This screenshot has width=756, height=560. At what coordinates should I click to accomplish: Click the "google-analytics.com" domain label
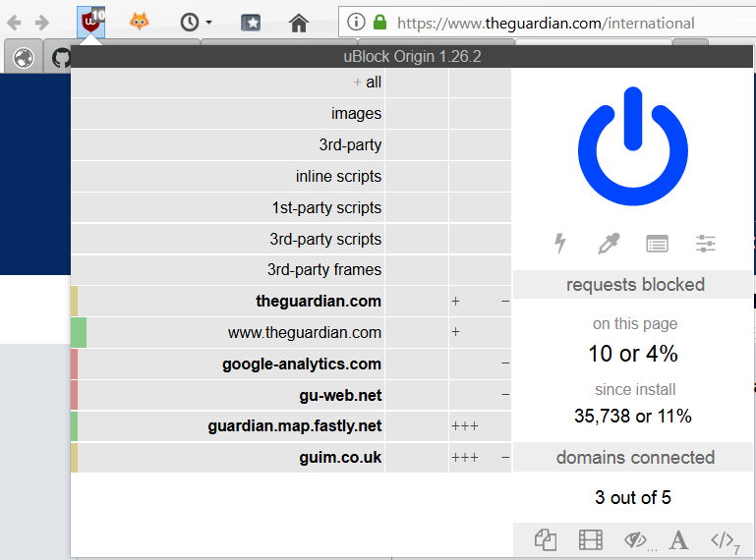coord(302,364)
